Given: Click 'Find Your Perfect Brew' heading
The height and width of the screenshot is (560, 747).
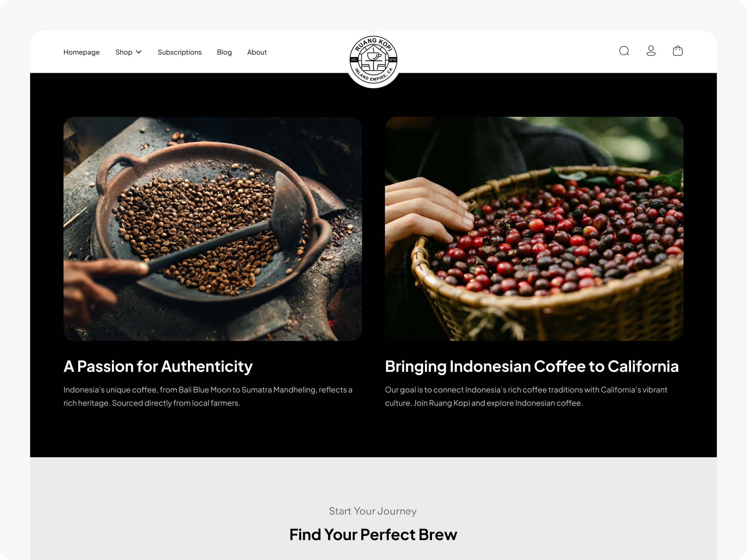Looking at the screenshot, I should coord(373,535).
